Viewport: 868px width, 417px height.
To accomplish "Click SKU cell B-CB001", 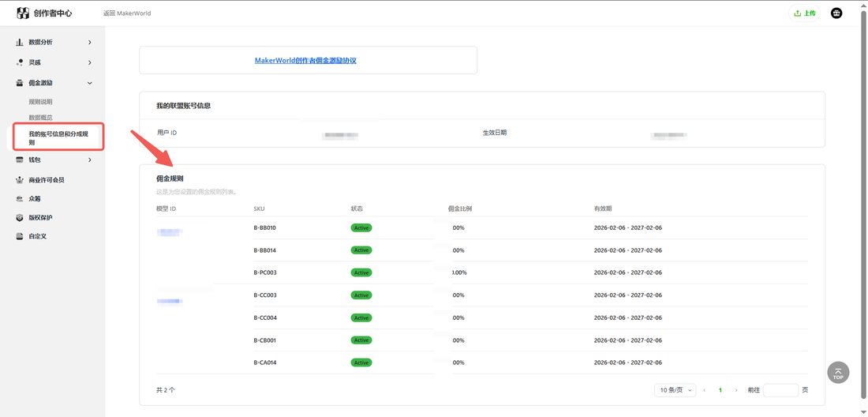I will click(x=264, y=340).
